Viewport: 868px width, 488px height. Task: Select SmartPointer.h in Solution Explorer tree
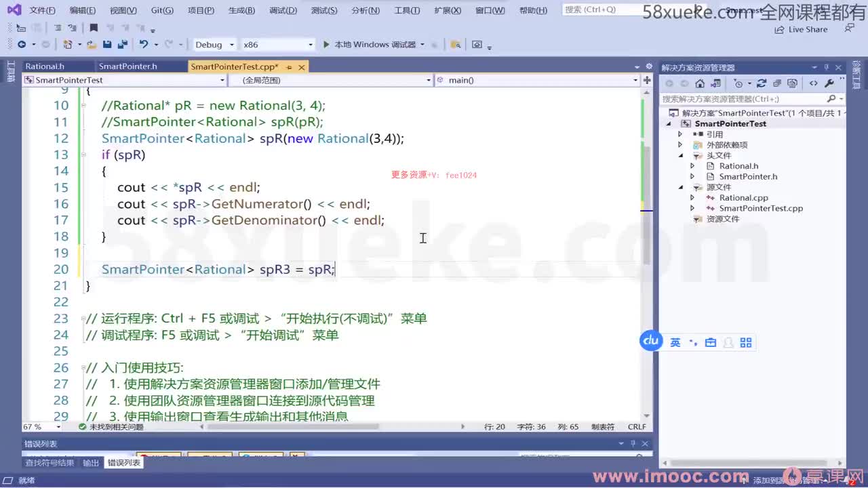748,176
